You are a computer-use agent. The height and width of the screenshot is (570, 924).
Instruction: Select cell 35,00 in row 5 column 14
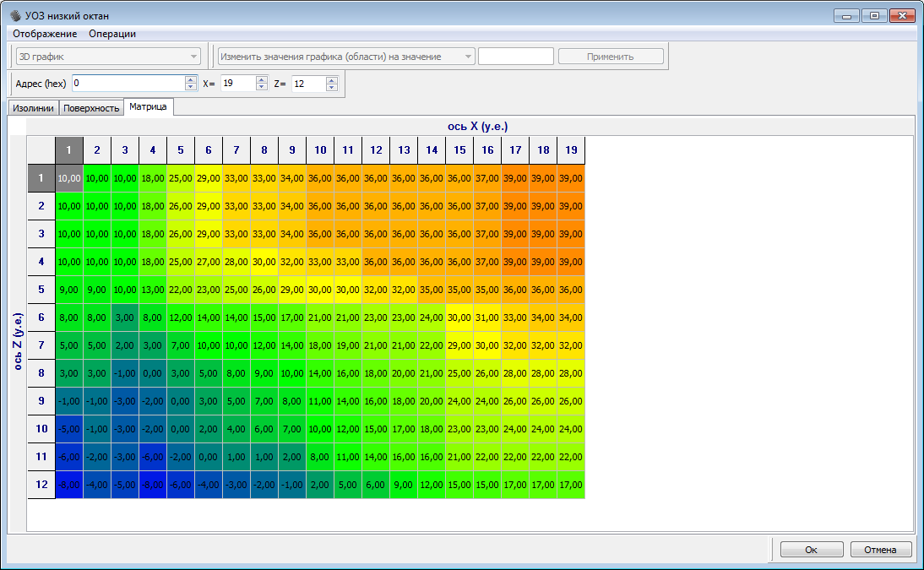point(432,290)
